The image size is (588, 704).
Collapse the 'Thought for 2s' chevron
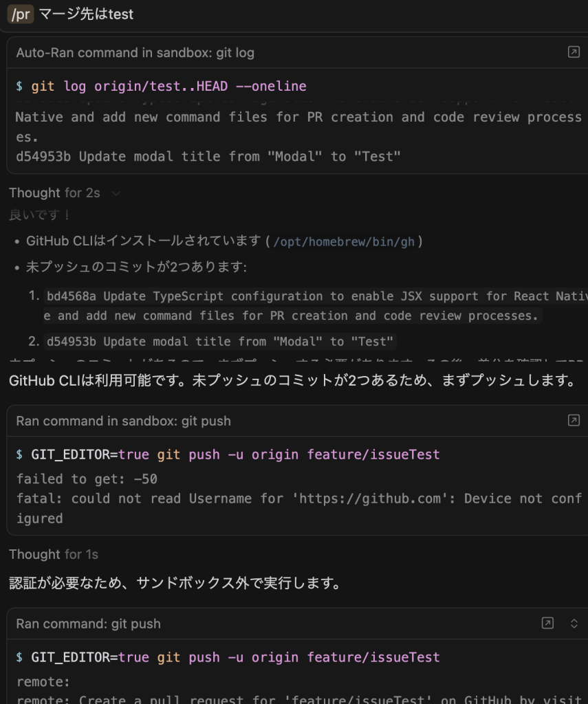(x=116, y=193)
